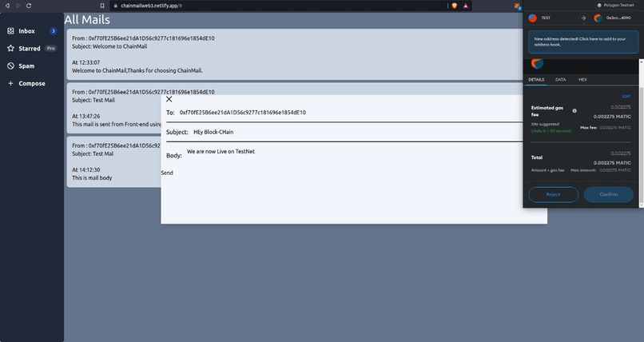Screen dimensions: 644x342
Task: Click Send in the compose dialog
Action: [x=167, y=173]
